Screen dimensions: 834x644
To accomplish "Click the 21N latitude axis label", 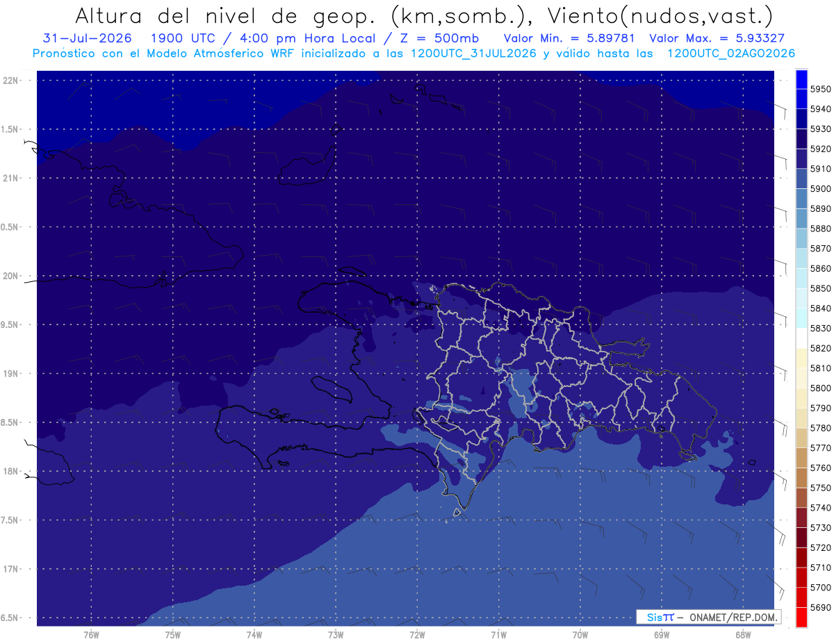I will 10,178.
